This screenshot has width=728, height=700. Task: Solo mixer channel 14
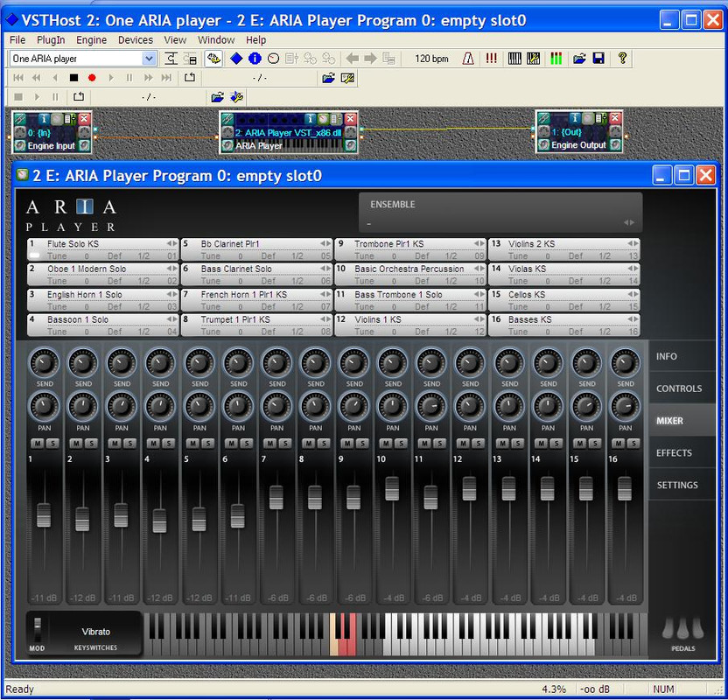[556, 444]
